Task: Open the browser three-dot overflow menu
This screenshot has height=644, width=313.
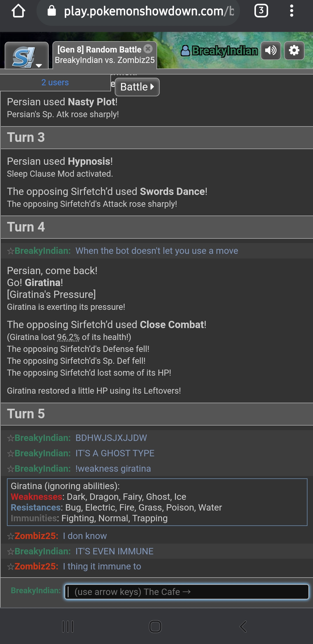Action: (x=292, y=11)
